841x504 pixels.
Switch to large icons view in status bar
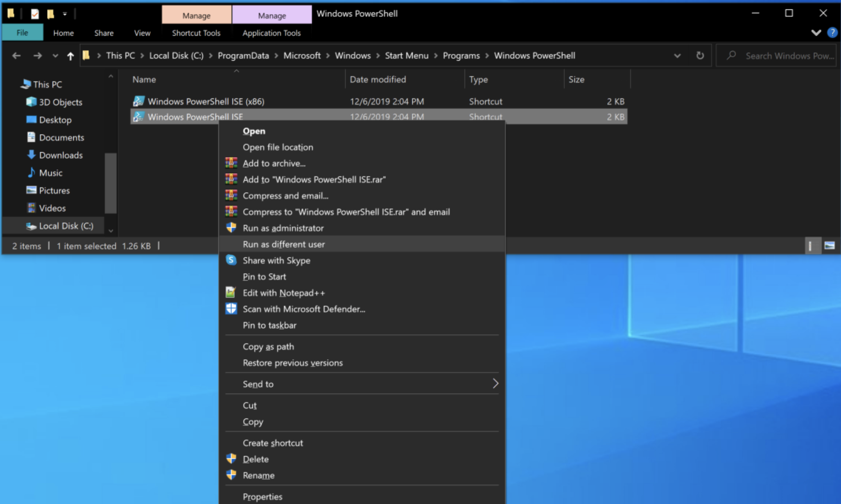coord(830,245)
